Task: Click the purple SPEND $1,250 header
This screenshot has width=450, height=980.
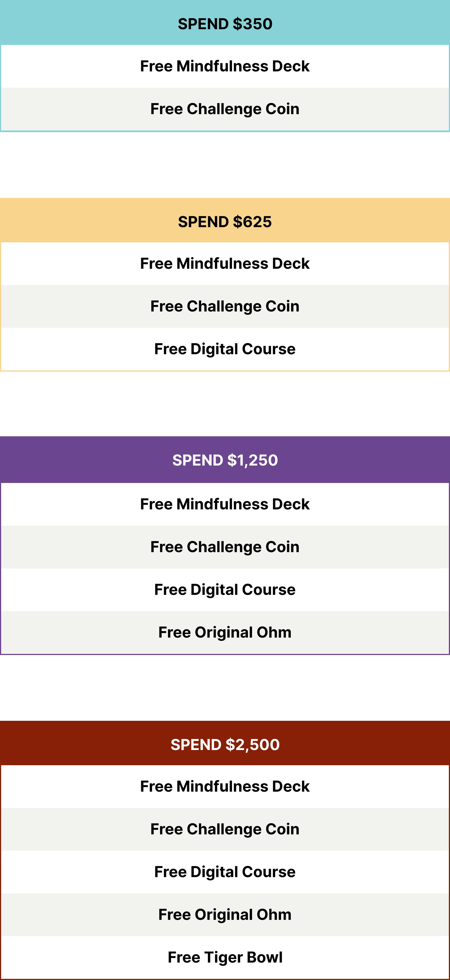Action: coord(225,460)
